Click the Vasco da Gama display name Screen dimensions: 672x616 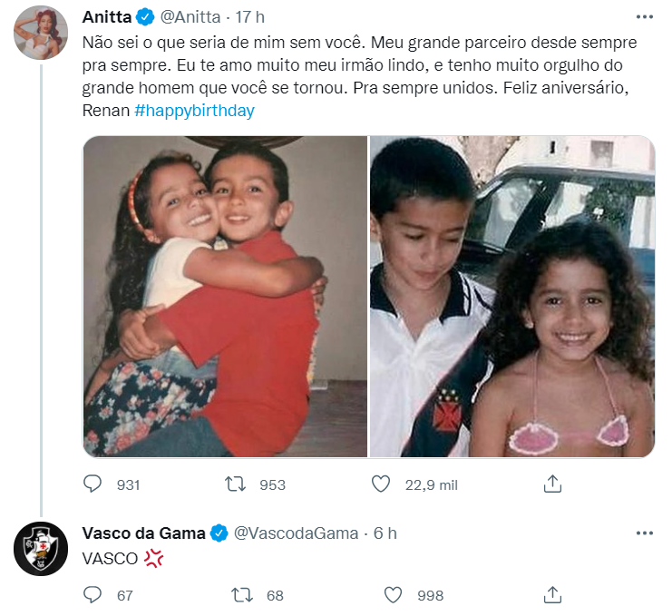coord(143,533)
